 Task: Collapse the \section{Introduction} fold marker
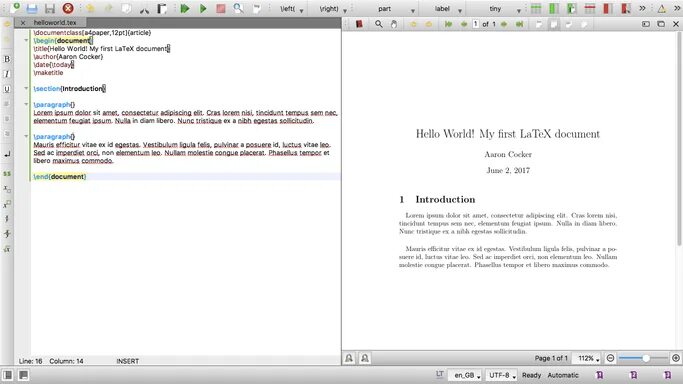point(26,88)
